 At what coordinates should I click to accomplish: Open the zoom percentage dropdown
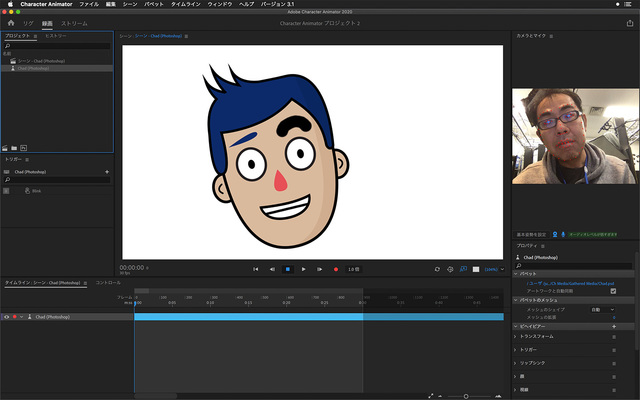(492, 269)
